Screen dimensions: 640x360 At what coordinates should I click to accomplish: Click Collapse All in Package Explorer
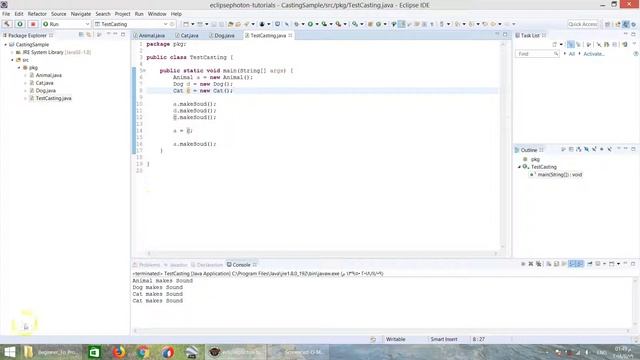pos(81,35)
